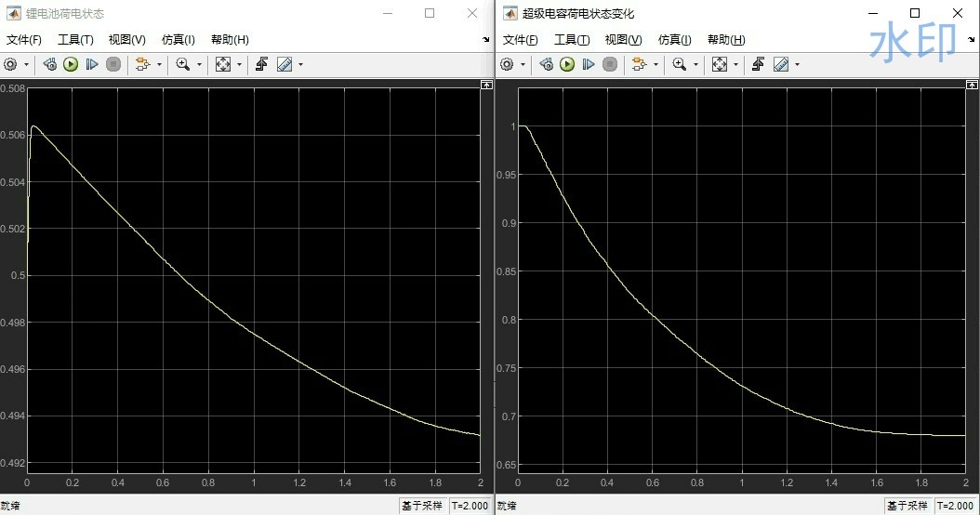Viewport: 980px width, 515px height.
Task: Click stop button in right scope toolbar
Action: click(x=609, y=64)
